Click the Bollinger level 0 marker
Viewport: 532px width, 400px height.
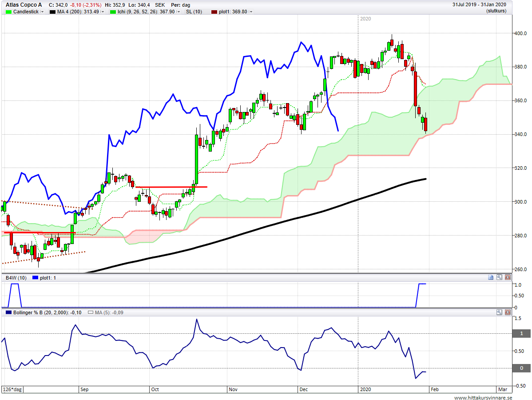[x=521, y=368]
